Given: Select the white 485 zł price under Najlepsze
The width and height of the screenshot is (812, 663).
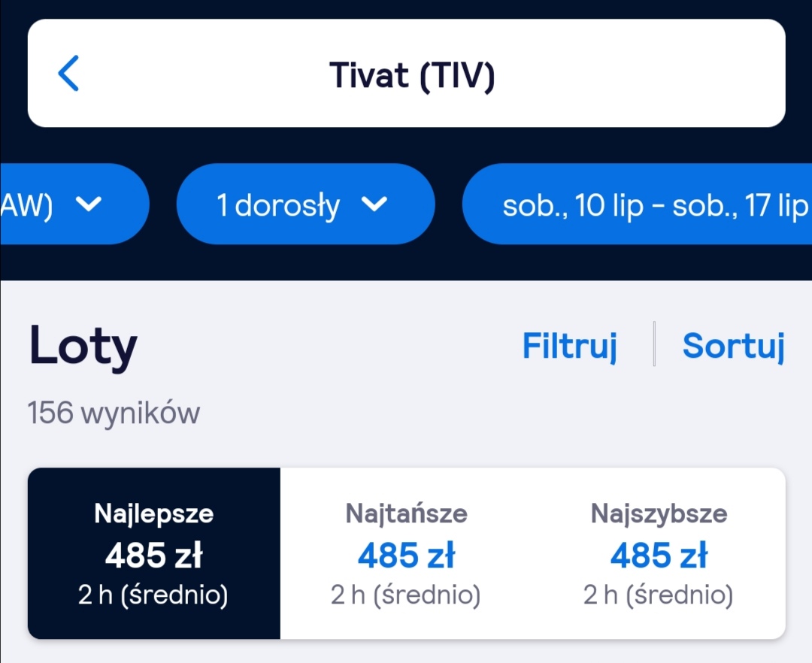Looking at the screenshot, I should [154, 556].
